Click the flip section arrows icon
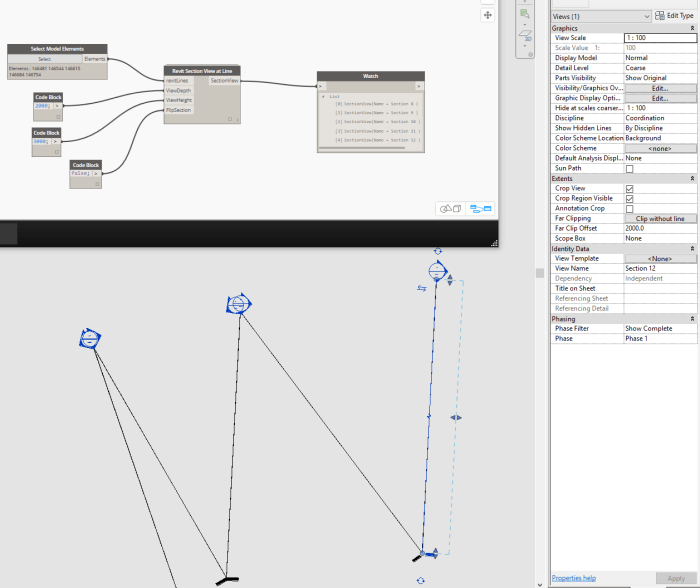700x588 pixels. coord(422,288)
